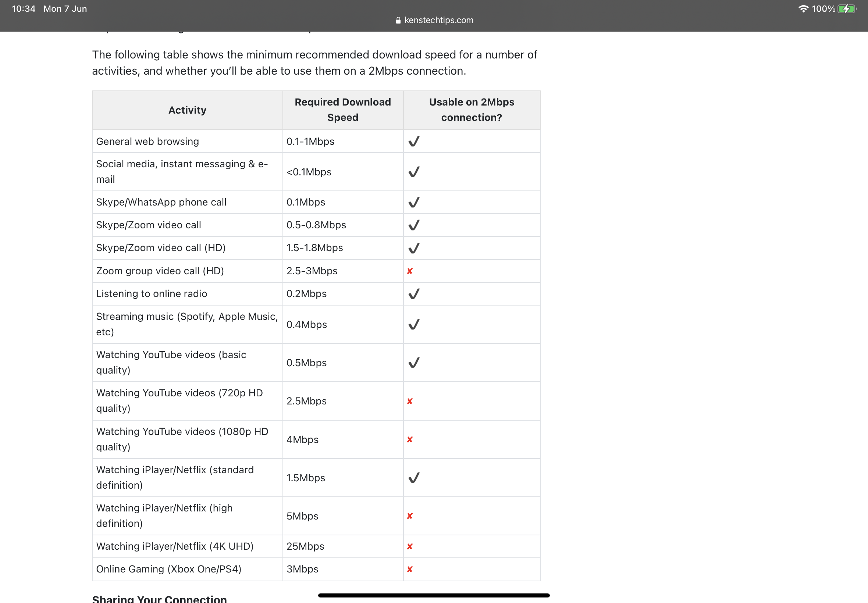Viewport: 868px width, 603px height.
Task: Tap the red cross for YouTube 720p HD quality
Action: coord(410,401)
